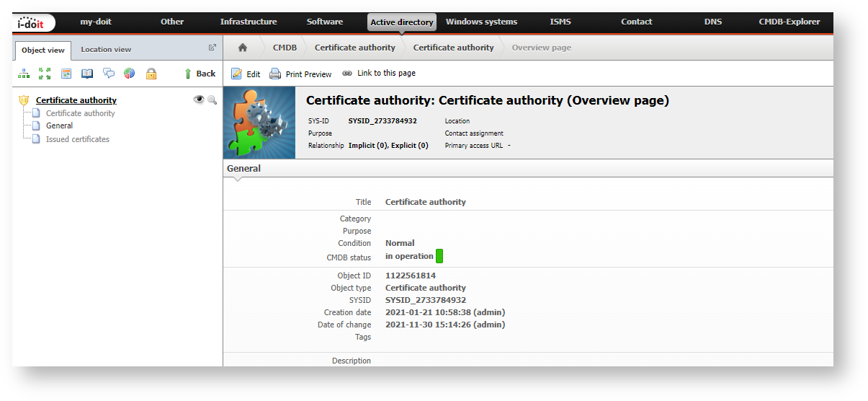Go to home via breadcrumb house icon
868x401 pixels.
click(x=243, y=48)
